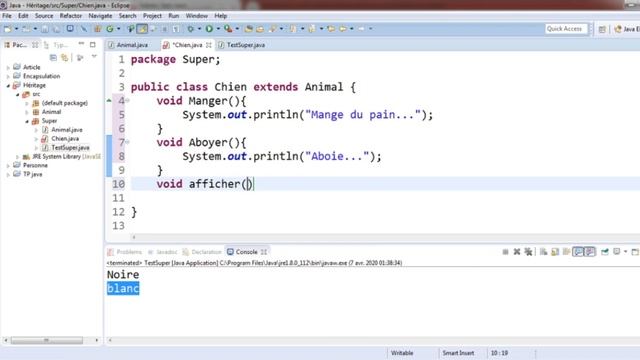This screenshot has height=360, width=640.
Task: Click the Debug bug toolbar icon
Action: [x=190, y=29]
